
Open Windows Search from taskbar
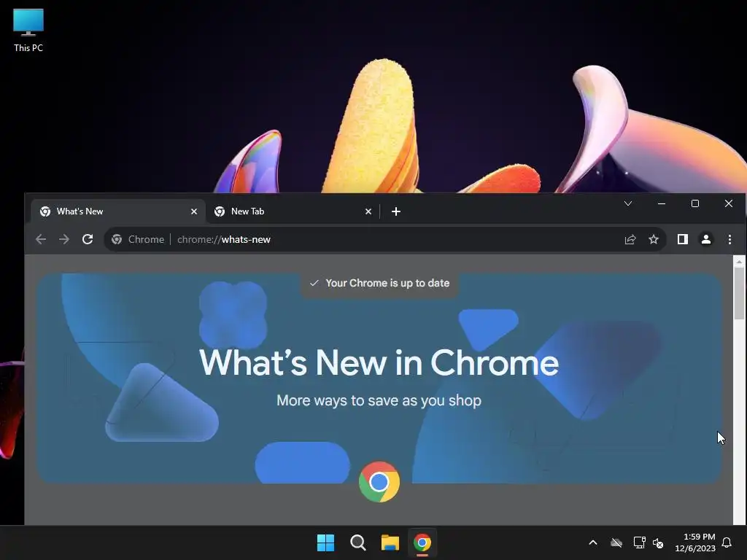pos(357,542)
